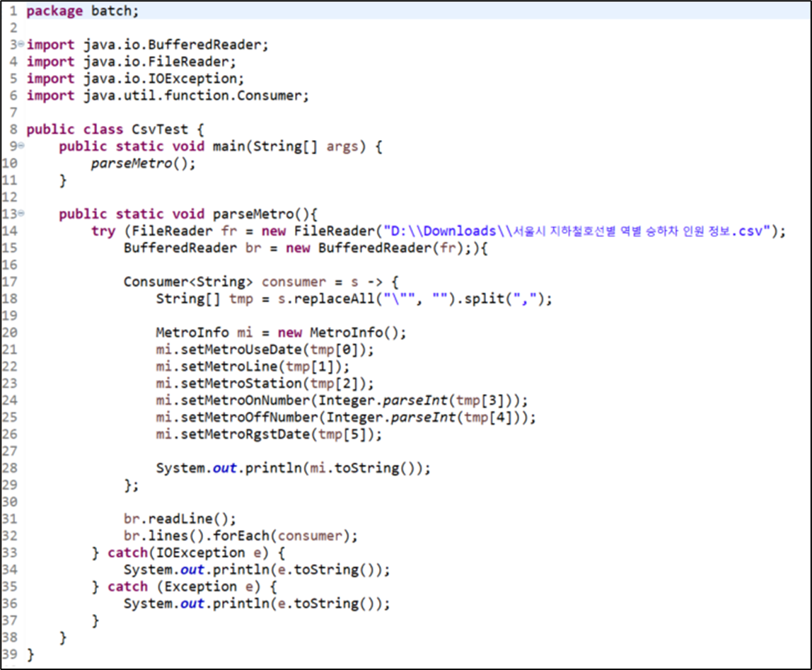Click 'br.readLine();' on line 31
Screen dimensions: 812x670
(180, 519)
